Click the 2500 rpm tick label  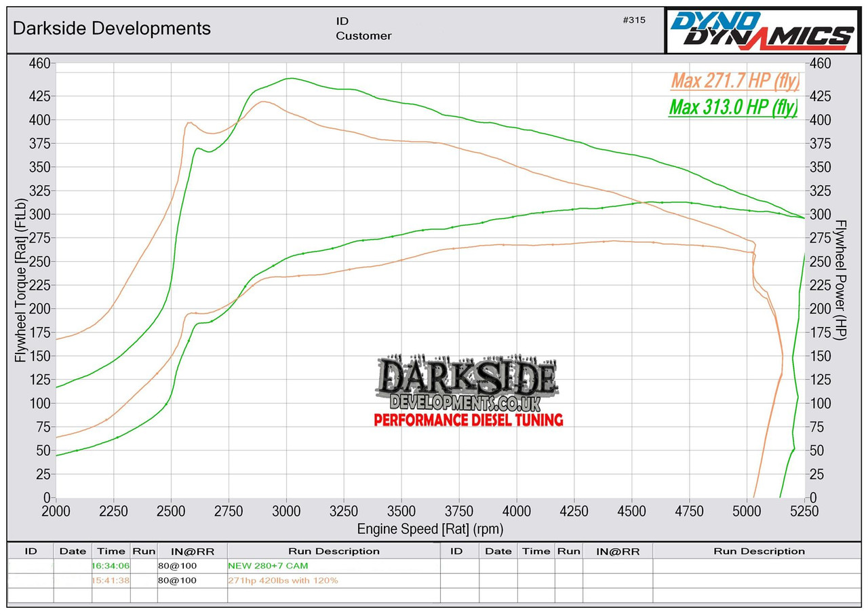click(171, 511)
